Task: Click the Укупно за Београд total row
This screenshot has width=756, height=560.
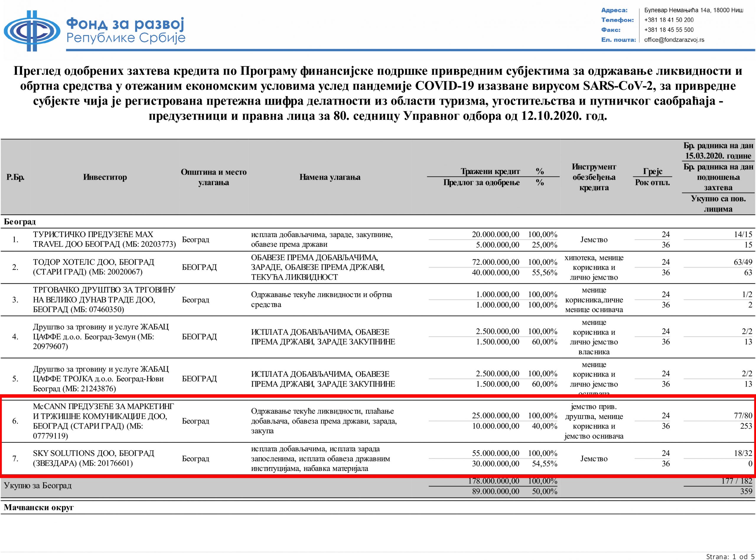Action: click(x=38, y=486)
